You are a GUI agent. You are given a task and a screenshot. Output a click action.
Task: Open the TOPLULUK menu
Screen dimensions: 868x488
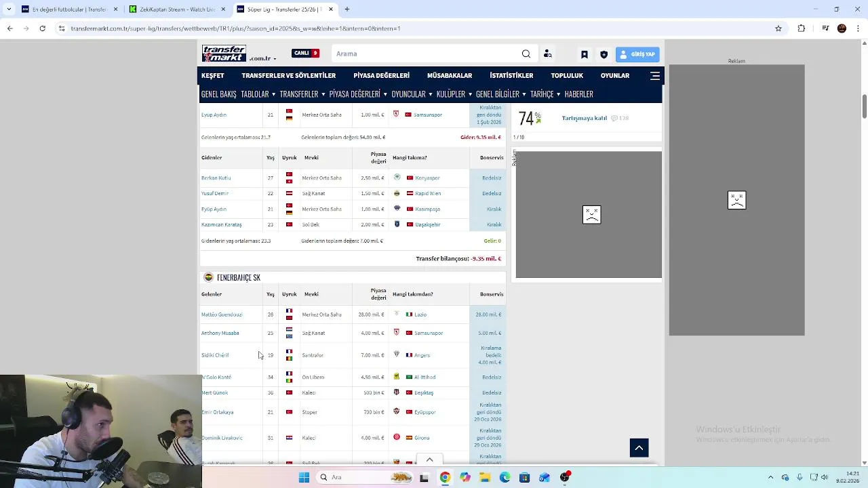[567, 75]
